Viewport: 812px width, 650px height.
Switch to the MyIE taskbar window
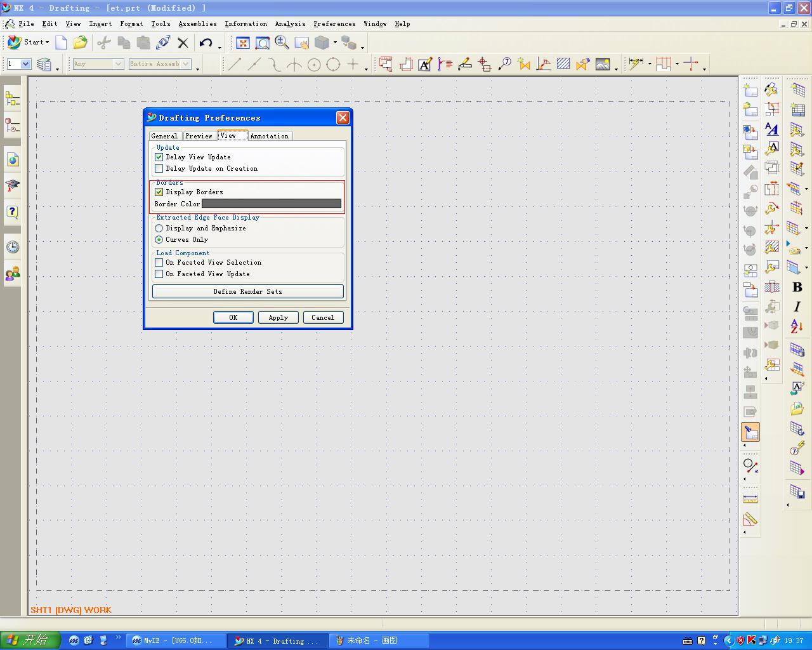pos(176,640)
